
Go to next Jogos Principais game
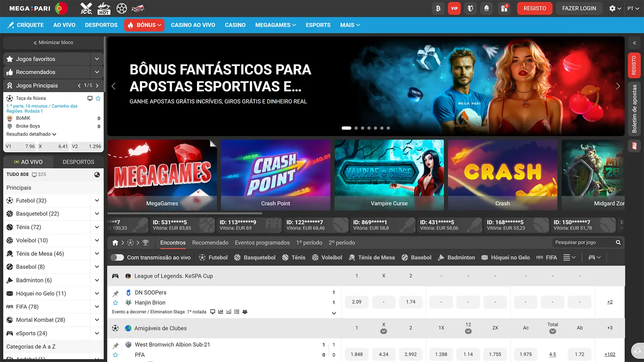coord(97,86)
